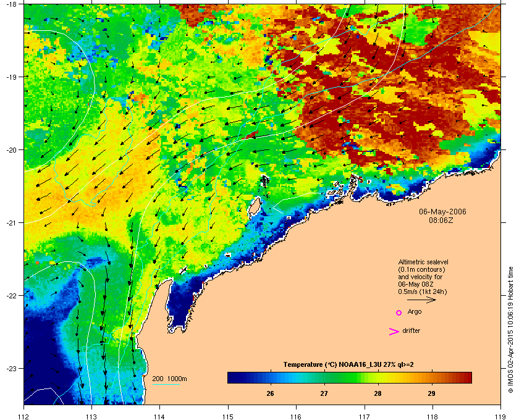Click the green section of colorbar above 27

337,377
